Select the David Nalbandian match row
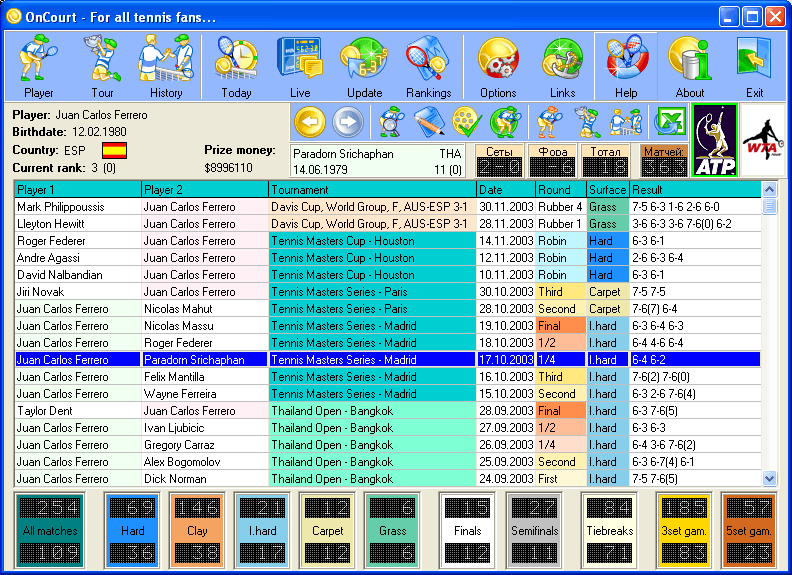792x575 pixels. [387, 275]
